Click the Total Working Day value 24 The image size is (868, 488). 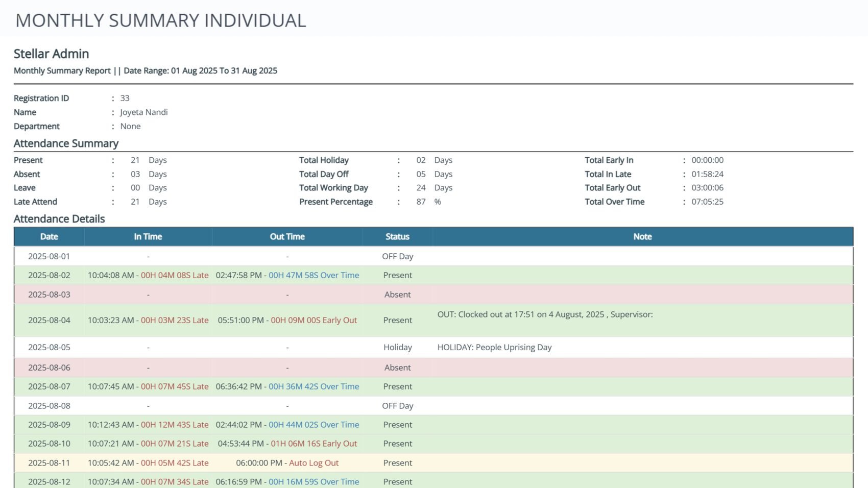click(x=421, y=188)
